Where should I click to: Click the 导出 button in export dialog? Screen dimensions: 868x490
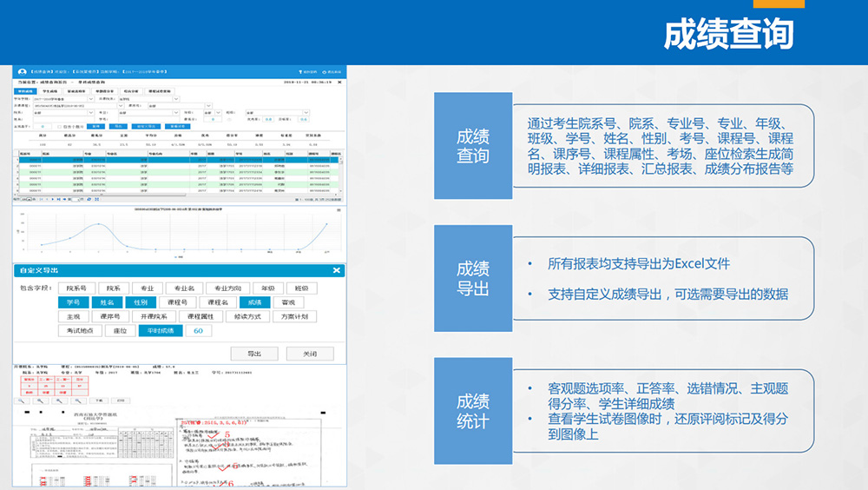[254, 354]
